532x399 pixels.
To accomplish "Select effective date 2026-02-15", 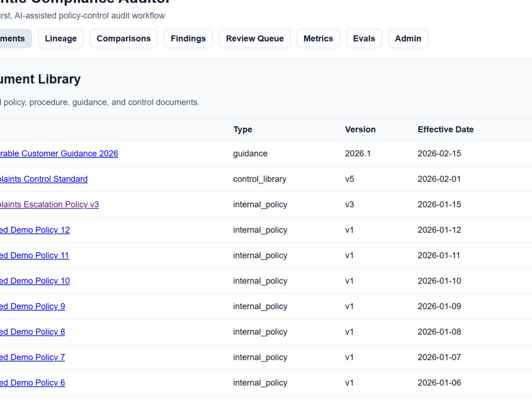I will pos(439,153).
